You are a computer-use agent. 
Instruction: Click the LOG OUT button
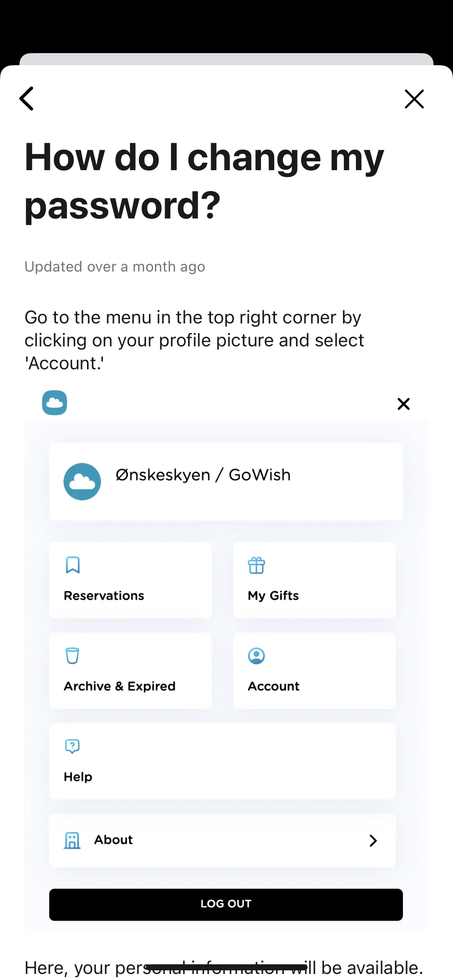(226, 905)
